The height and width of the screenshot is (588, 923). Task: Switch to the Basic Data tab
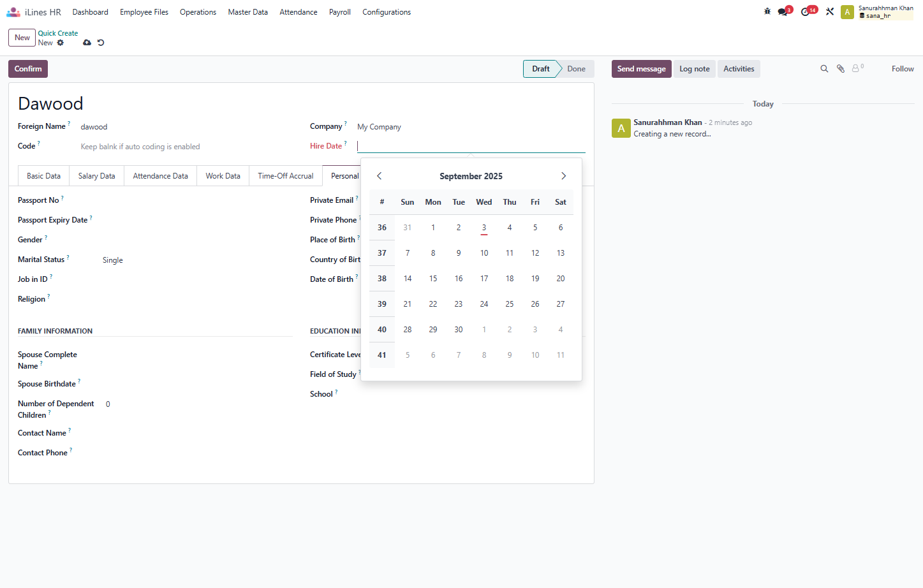(x=44, y=176)
